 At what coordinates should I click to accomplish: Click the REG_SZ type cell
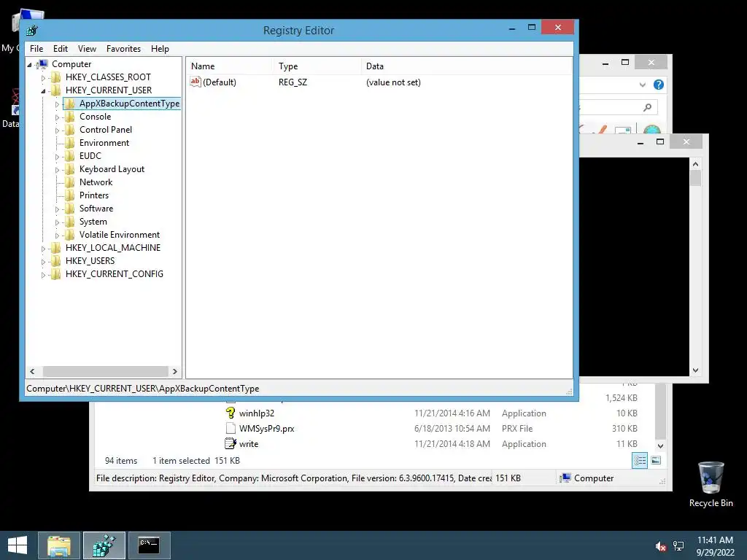coord(293,82)
